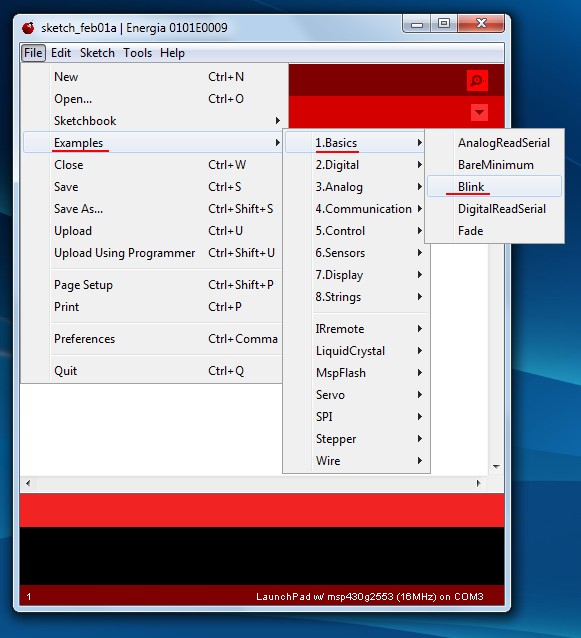Open Page Setup

coord(153,284)
